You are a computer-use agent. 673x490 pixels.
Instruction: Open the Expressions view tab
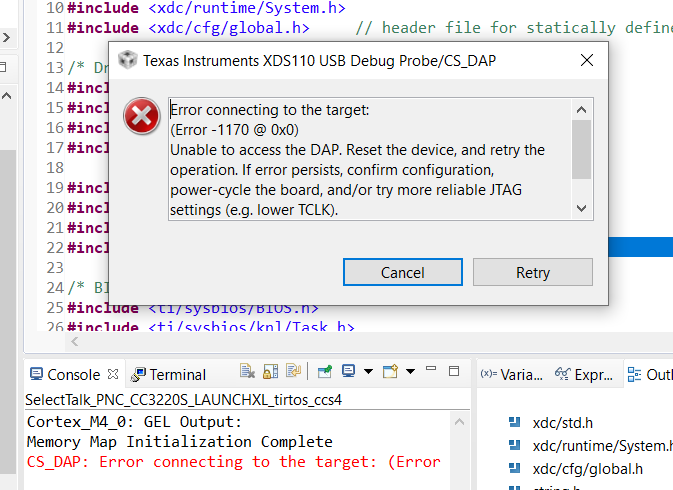click(584, 375)
